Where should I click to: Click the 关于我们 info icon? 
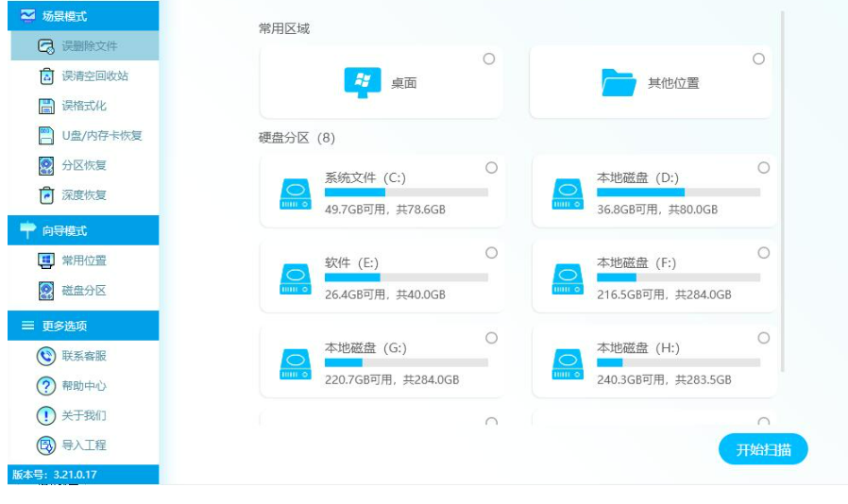click(x=45, y=415)
